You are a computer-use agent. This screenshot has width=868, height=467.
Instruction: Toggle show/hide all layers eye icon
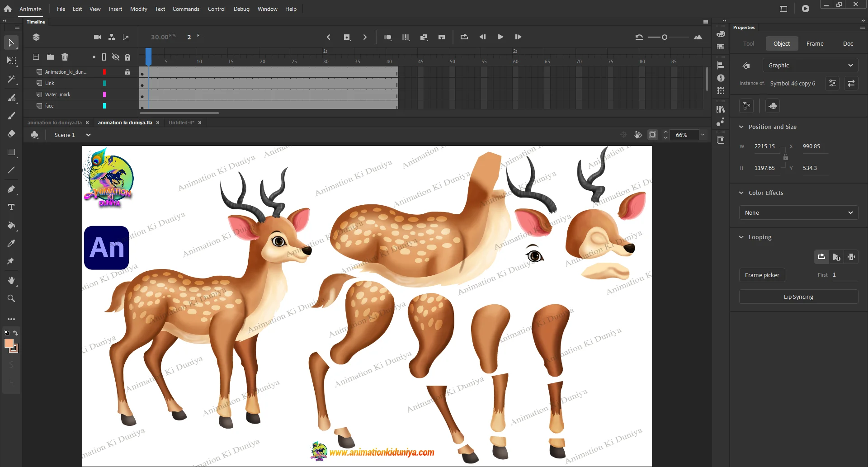tap(116, 57)
